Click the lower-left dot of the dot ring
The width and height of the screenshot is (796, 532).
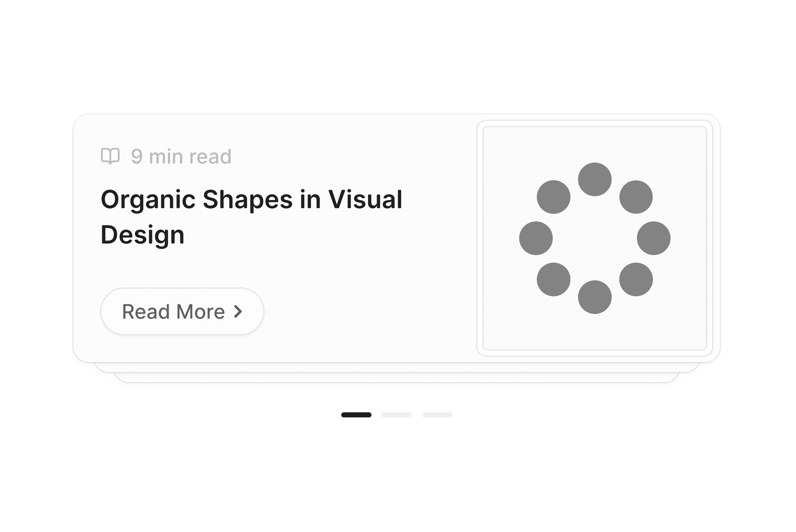pos(553,279)
